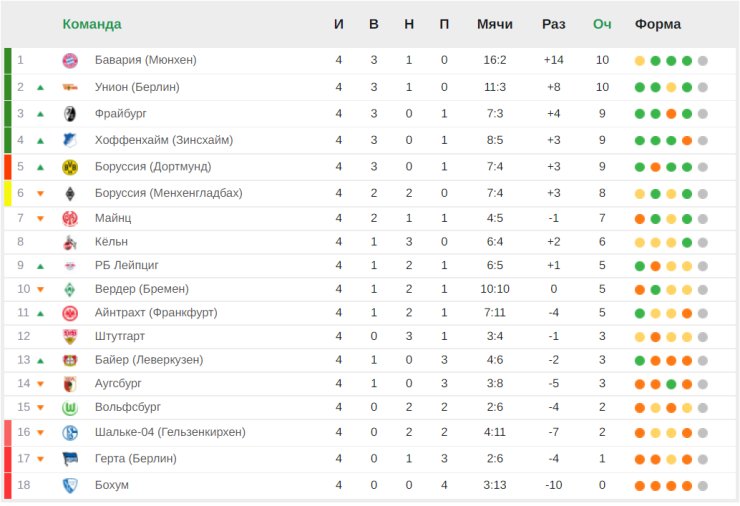Click Bochum's last orange form dot
Screen dimensions: 740x506
coord(687,486)
